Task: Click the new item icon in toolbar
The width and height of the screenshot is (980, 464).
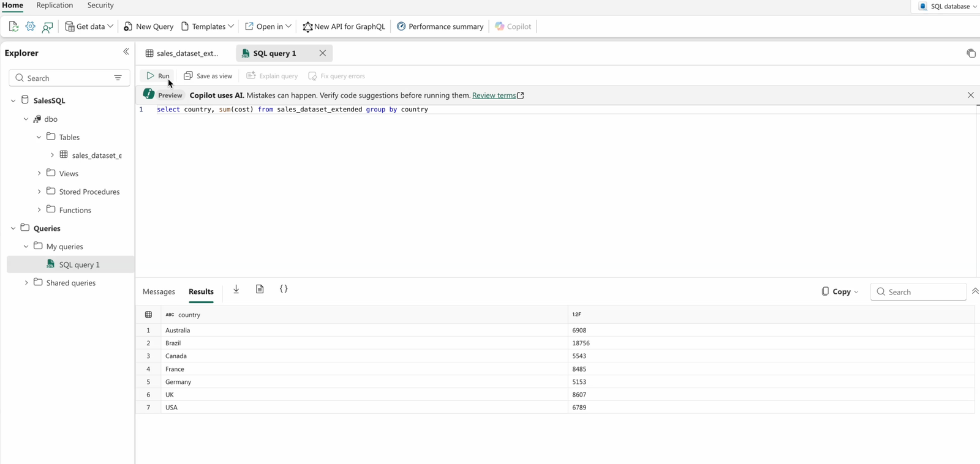Action: click(x=13, y=26)
